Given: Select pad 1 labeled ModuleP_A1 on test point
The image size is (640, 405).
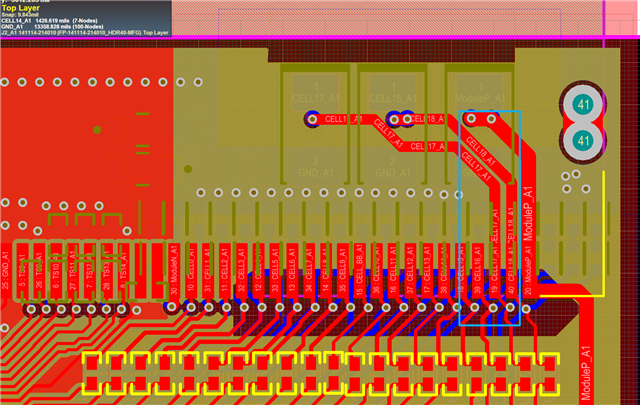Looking at the screenshot, I should pyautogui.click(x=480, y=93).
